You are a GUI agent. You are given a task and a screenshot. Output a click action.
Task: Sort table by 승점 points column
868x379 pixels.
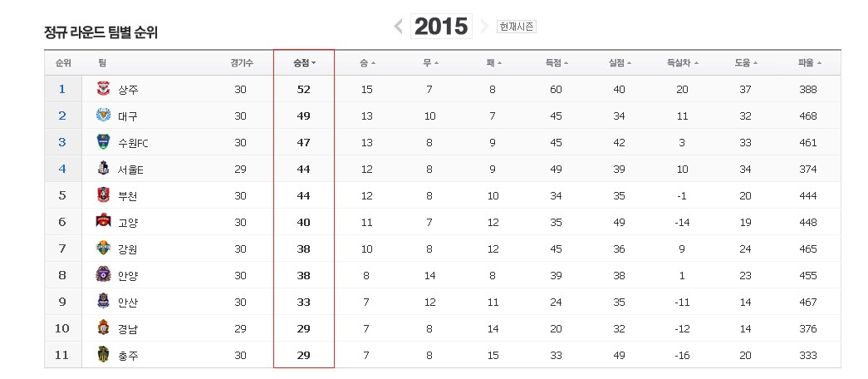pos(304,63)
